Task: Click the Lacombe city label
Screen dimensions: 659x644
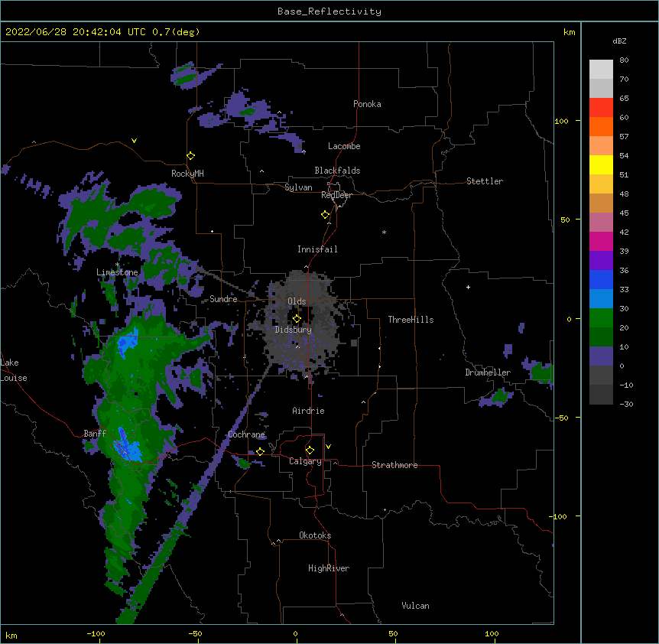Action: pos(344,146)
